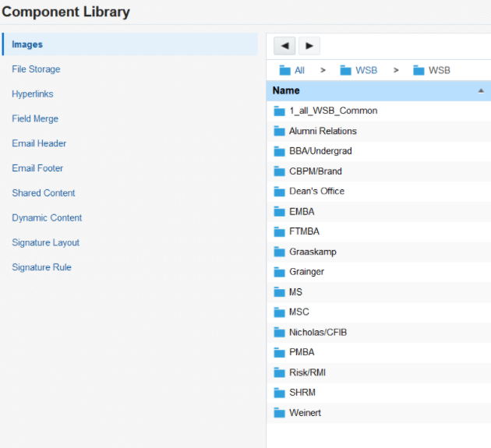Navigate to first WSB breadcrumb link
The width and height of the screenshot is (491, 448).
pyautogui.click(x=366, y=70)
